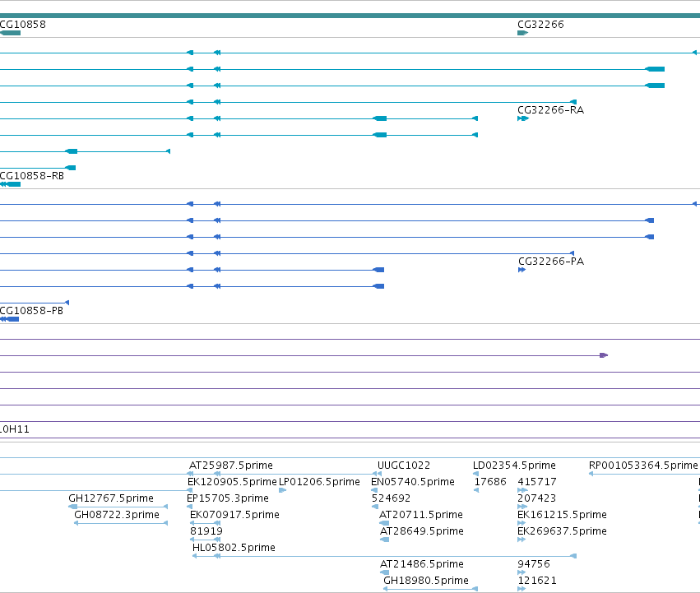Viewport: 700px width, 593px height.
Task: Select the LD02354.5prime EST label
Action: [x=514, y=466]
